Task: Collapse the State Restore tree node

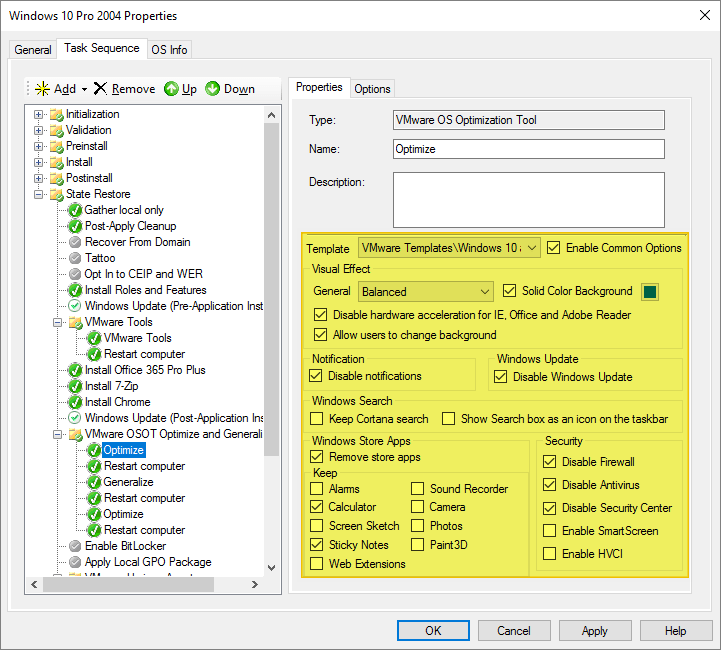Action: click(x=39, y=194)
